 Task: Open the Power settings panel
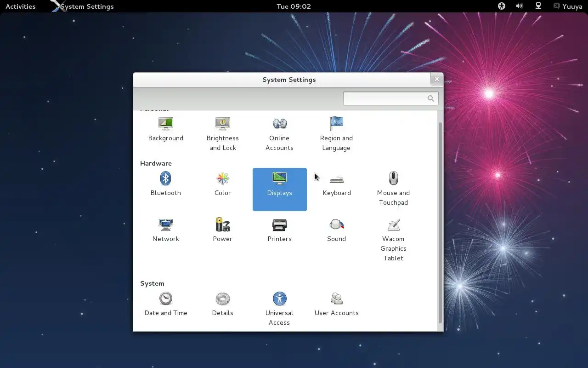point(223,230)
